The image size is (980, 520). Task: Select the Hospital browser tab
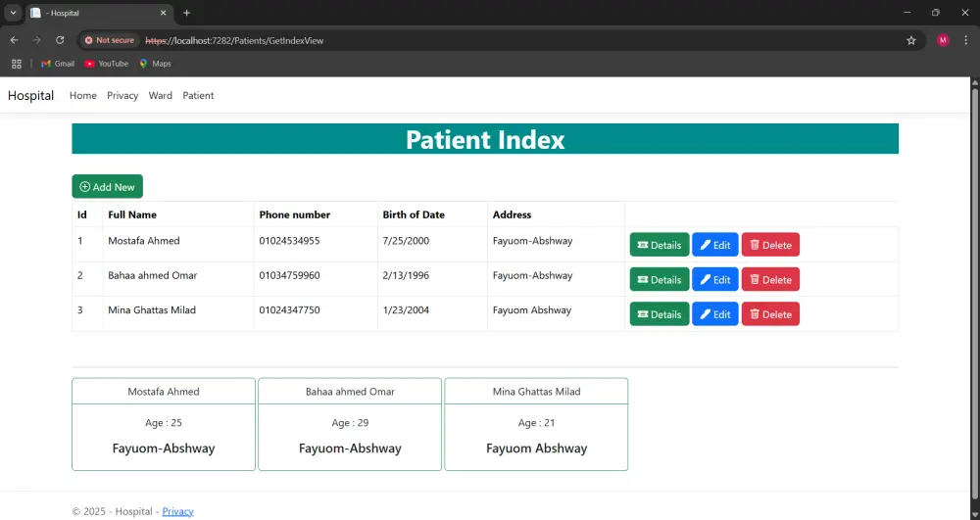point(99,13)
